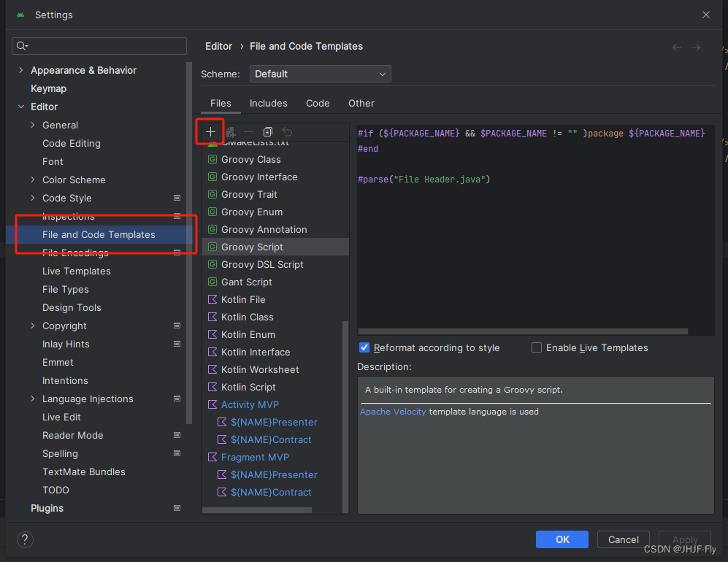Click the Kotlin Enum template icon
The width and height of the screenshot is (728, 562).
pos(212,334)
